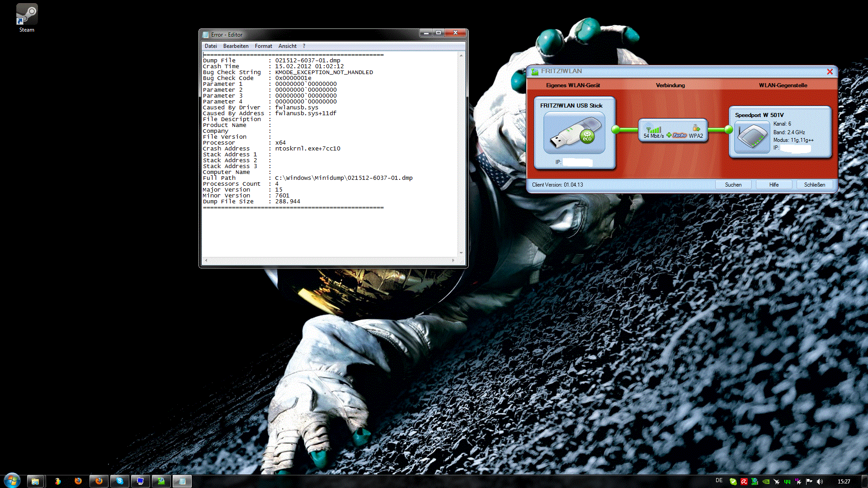Open the Datei menu
868x488 pixels.
pyautogui.click(x=211, y=46)
